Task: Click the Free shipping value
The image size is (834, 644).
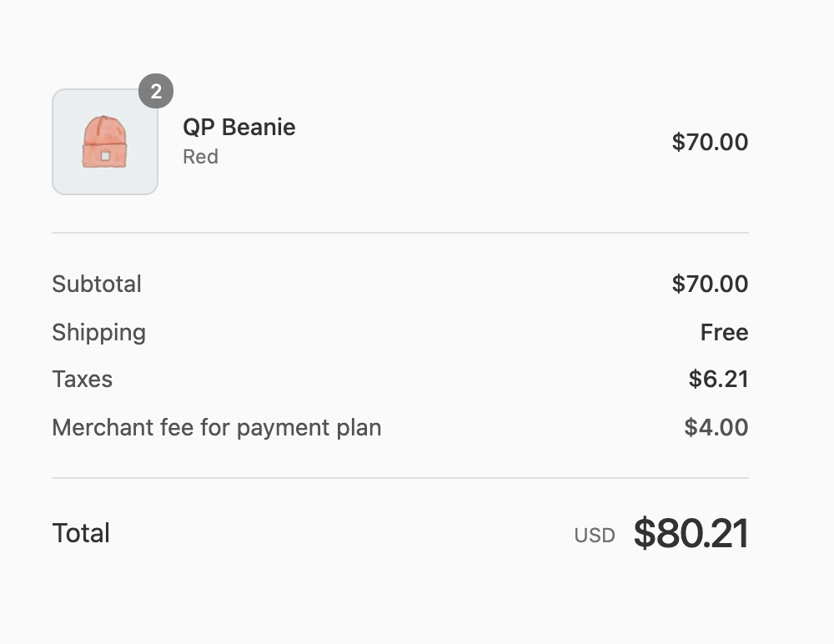Action: coord(724,332)
